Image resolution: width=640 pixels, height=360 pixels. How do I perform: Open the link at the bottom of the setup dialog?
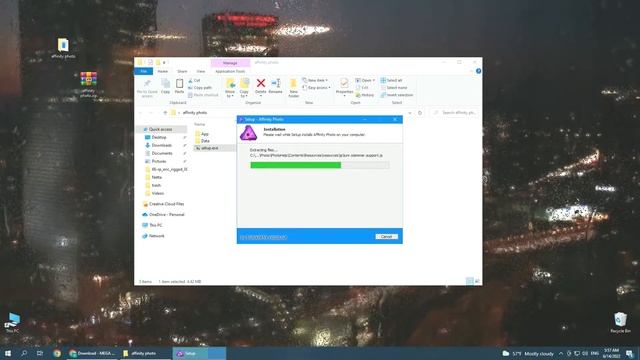point(263,237)
